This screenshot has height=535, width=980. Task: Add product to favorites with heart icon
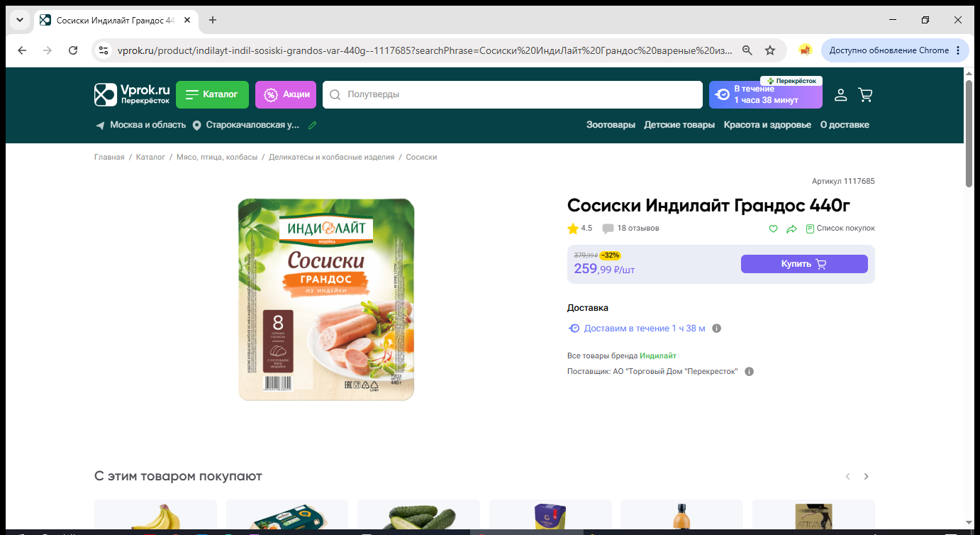coord(774,228)
